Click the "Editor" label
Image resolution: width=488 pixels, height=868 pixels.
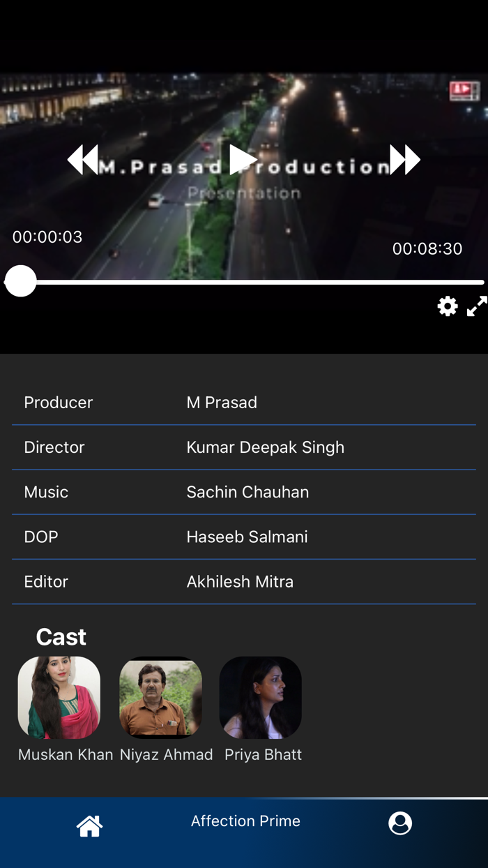pyautogui.click(x=46, y=581)
